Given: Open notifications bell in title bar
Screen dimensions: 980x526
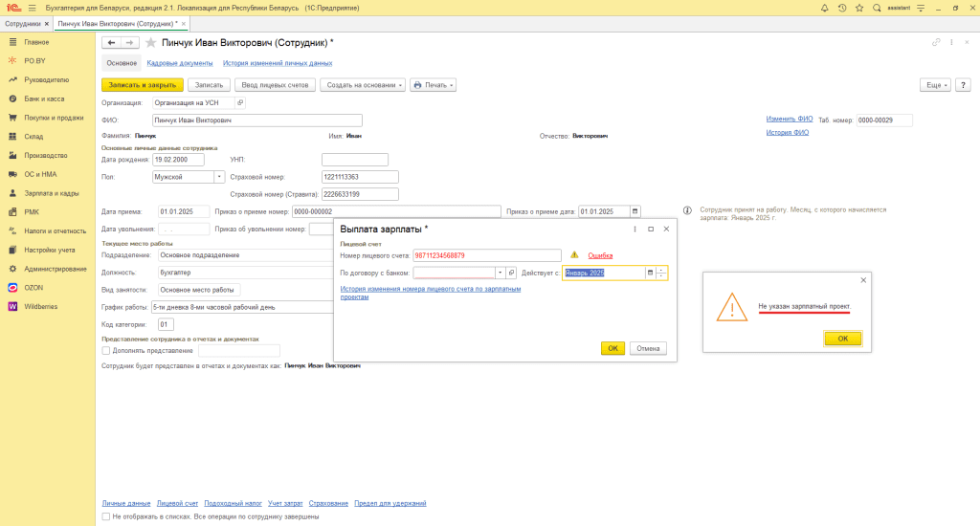Looking at the screenshot, I should 824,8.
